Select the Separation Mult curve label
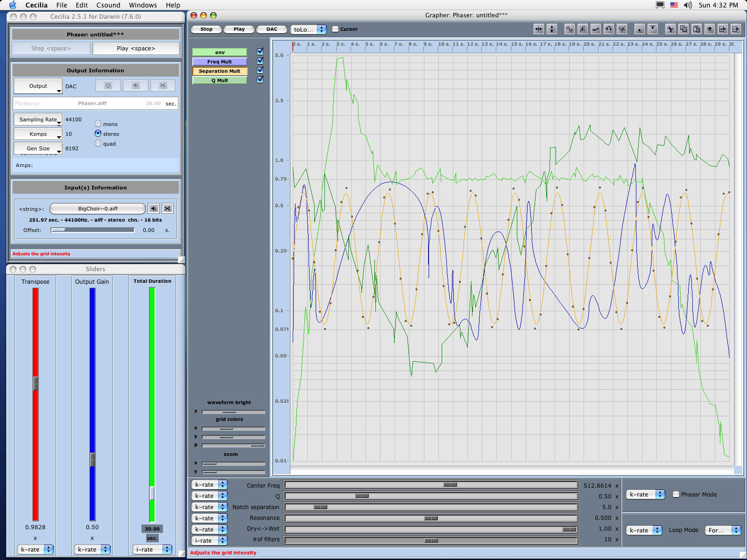The height and width of the screenshot is (560, 747). (219, 71)
